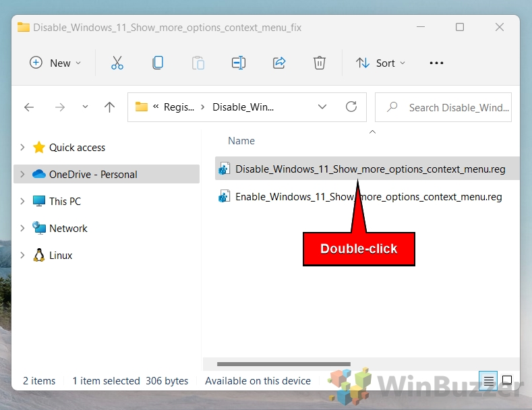The height and width of the screenshot is (410, 532).
Task: Open the Sort options dropdown
Action: (380, 63)
